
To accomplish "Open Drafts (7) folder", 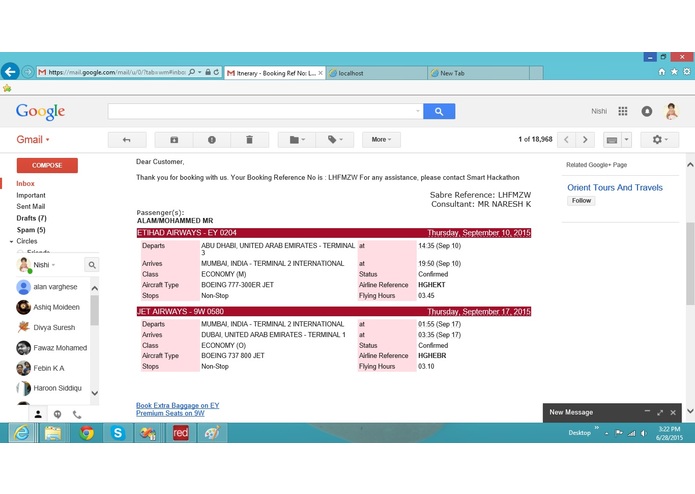I will tap(31, 218).
